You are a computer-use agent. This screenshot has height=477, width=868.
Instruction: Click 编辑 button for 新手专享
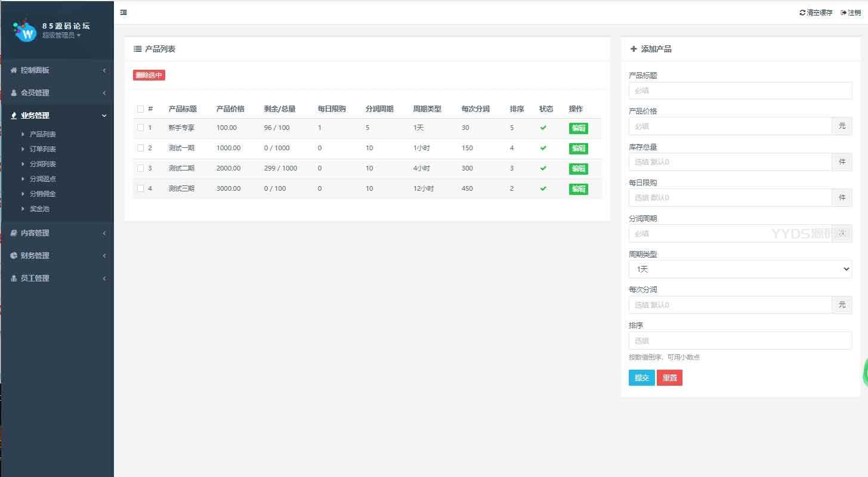(578, 128)
